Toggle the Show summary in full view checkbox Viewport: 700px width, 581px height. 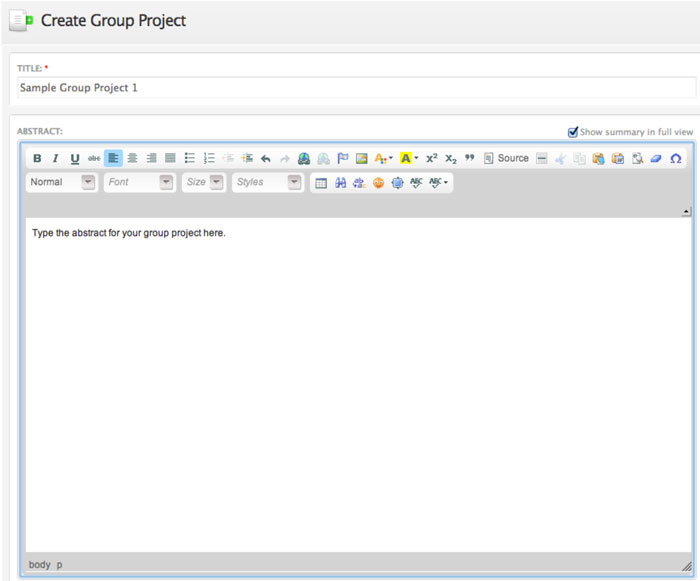tap(573, 132)
